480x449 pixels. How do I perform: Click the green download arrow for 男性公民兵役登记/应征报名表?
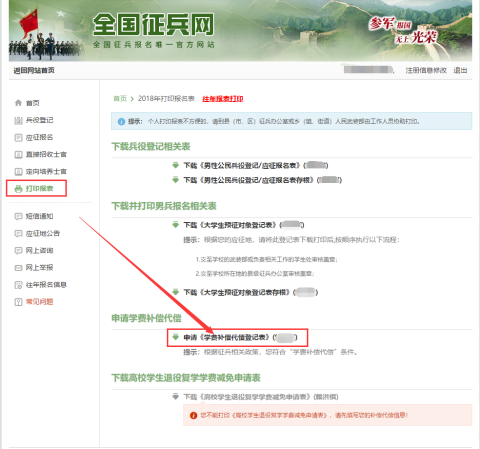point(175,165)
